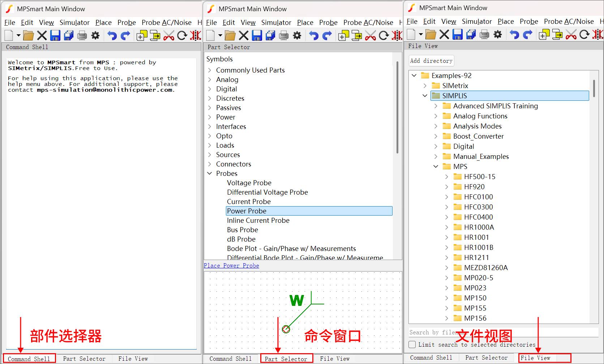604x364 pixels.
Task: Collapse the Probes category in Part Selector
Action: pos(210,173)
